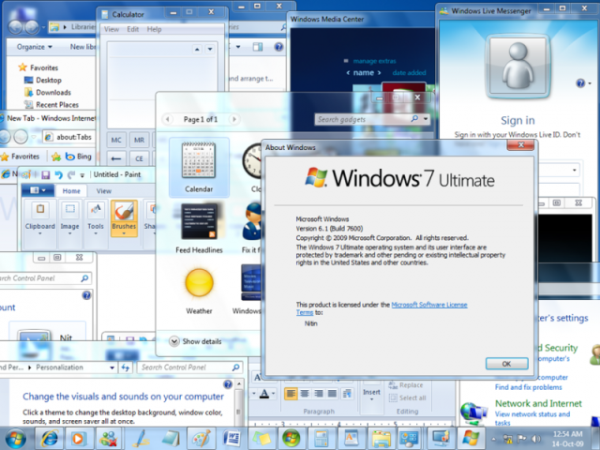Open the Organize dropdown in Explorer
Screen dimensions: 600x450
pyautogui.click(x=34, y=47)
